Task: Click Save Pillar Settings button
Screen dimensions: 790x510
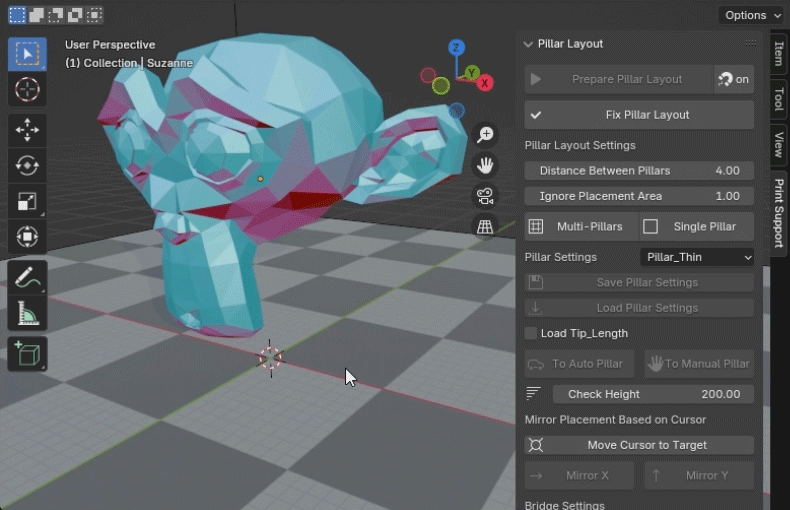Action: click(x=639, y=282)
